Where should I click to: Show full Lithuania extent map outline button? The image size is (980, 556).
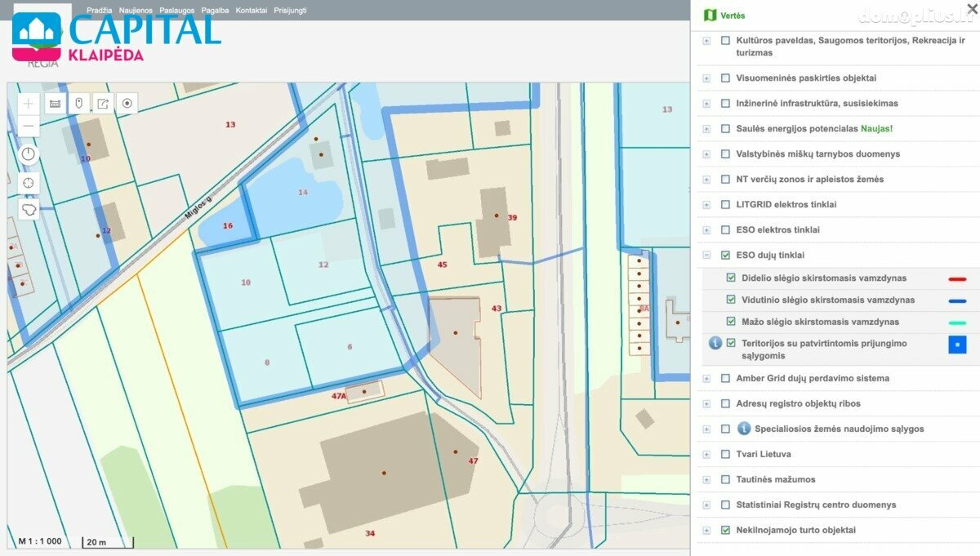click(29, 210)
